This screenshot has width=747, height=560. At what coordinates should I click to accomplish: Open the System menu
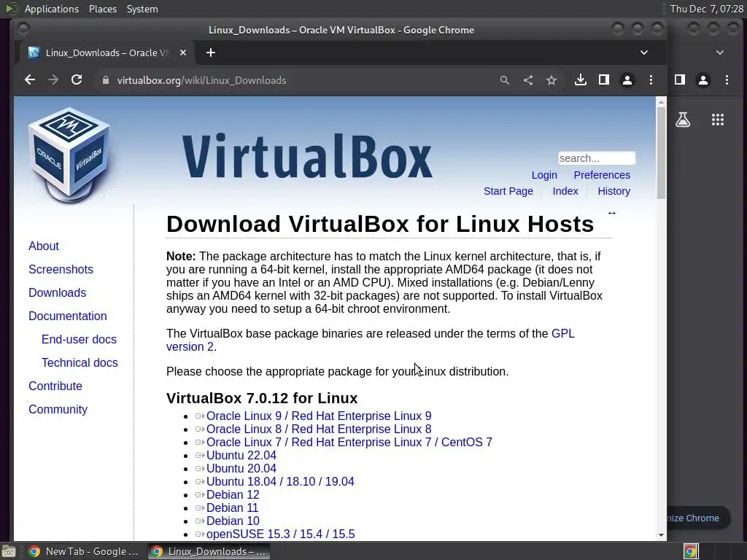[x=142, y=9]
